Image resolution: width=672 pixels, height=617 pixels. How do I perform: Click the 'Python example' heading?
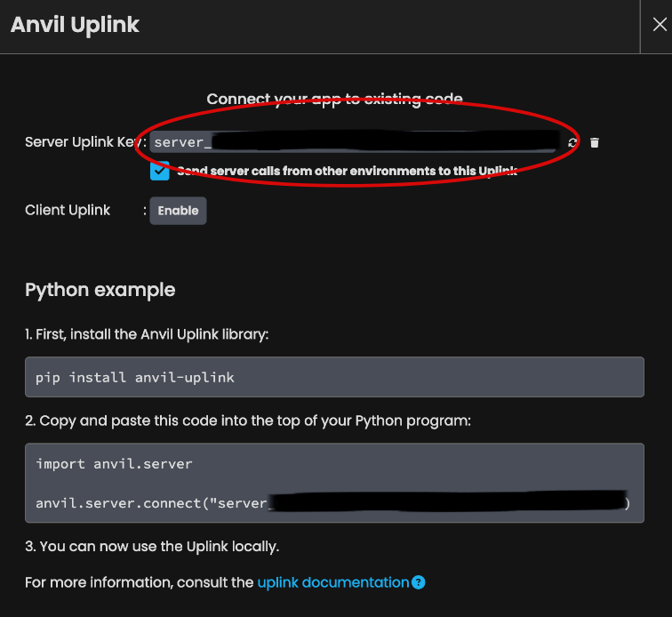click(100, 290)
